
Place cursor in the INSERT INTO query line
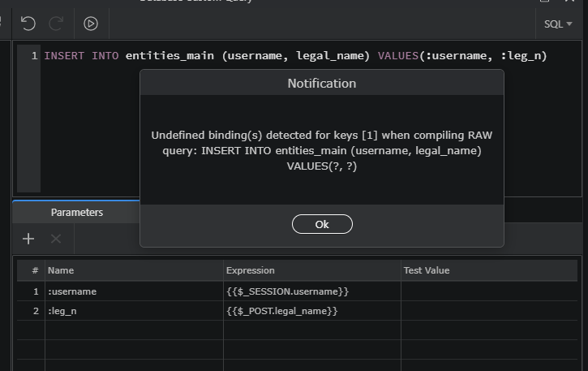point(295,55)
